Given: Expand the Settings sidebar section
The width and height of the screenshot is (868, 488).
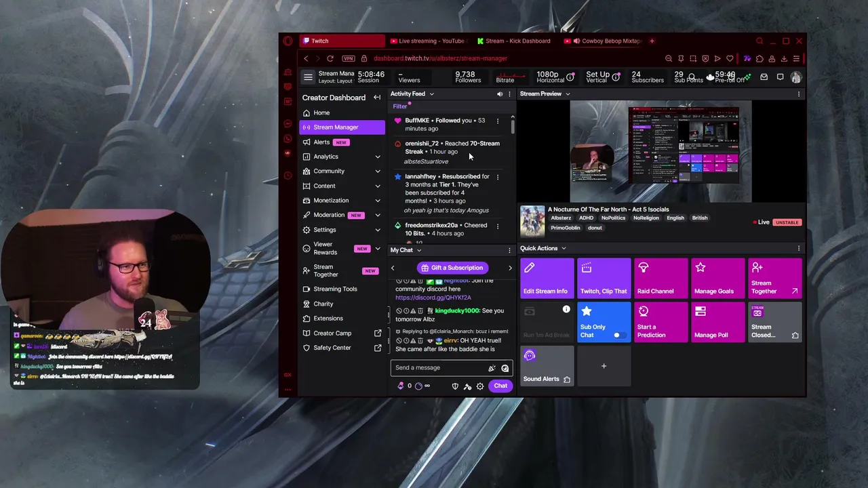Looking at the screenshot, I should pos(378,230).
